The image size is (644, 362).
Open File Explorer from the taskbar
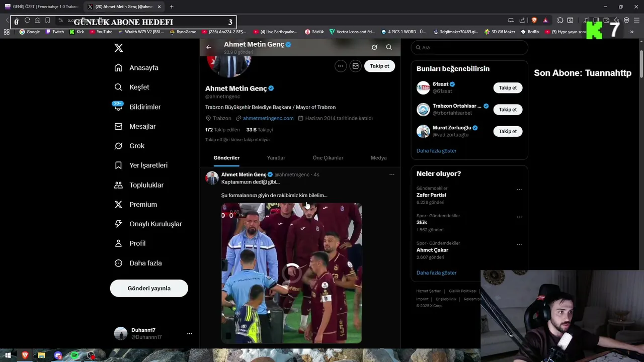[41, 355]
